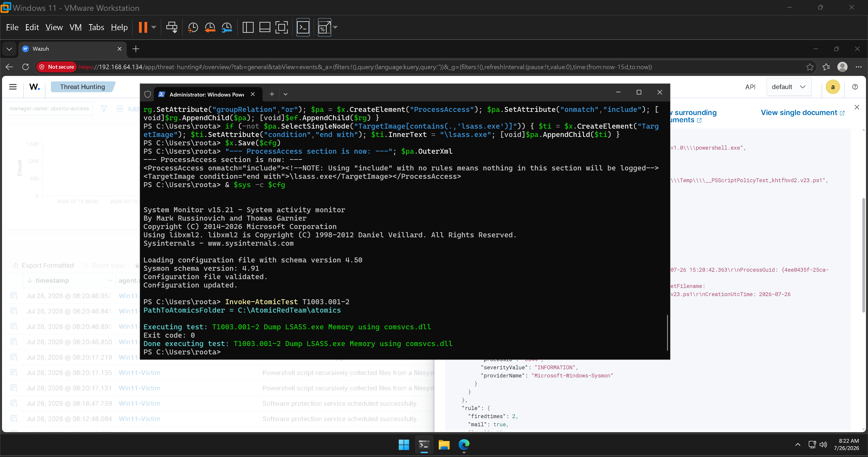Open the browser tab search chevron
This screenshot has height=457, width=868.
(9, 49)
